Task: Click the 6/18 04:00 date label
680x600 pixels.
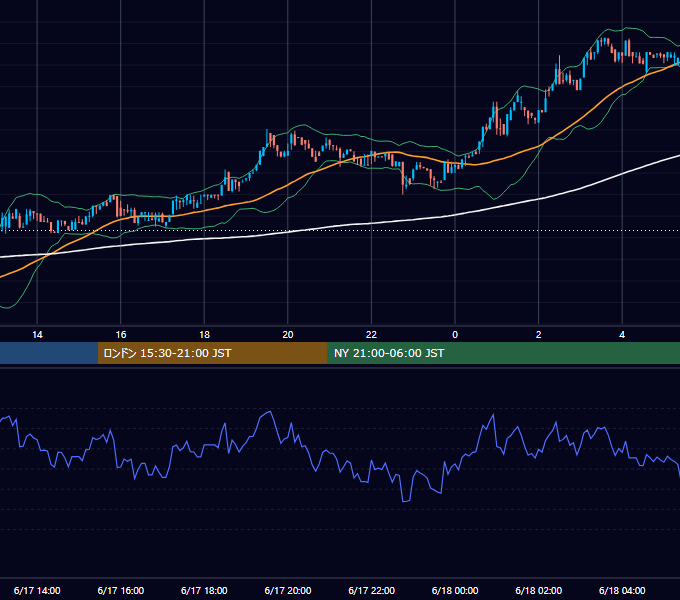Action: pos(622,590)
